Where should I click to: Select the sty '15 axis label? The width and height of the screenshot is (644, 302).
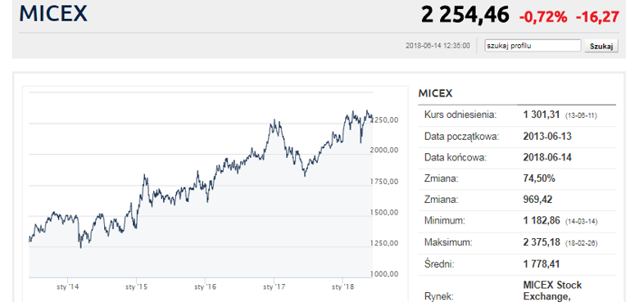136,286
